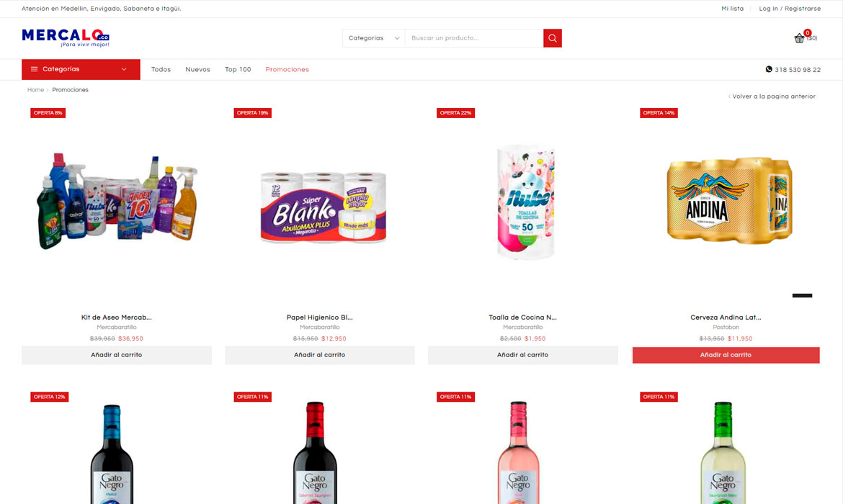Click the Buscar un producto search field
The width and height of the screenshot is (843, 504).
(473, 38)
